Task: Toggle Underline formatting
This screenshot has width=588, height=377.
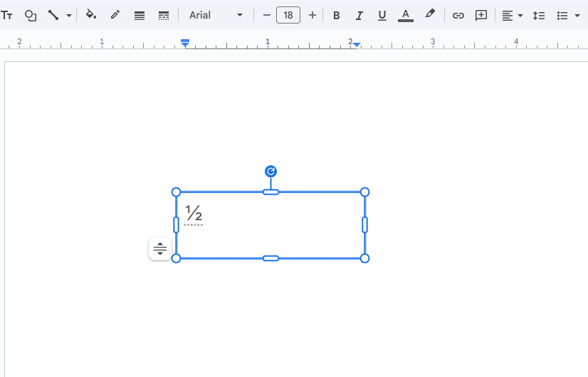Action: pos(382,15)
